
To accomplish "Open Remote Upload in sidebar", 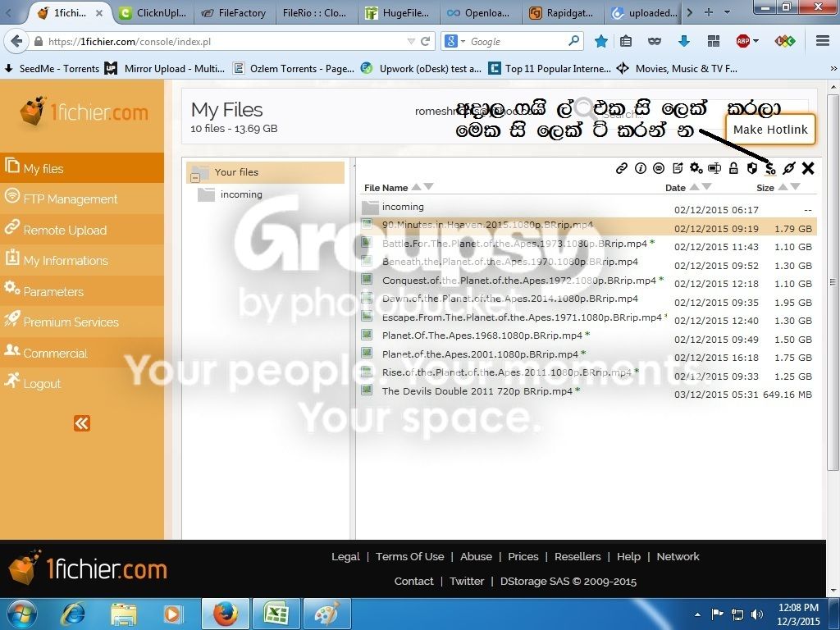I will pos(82,230).
